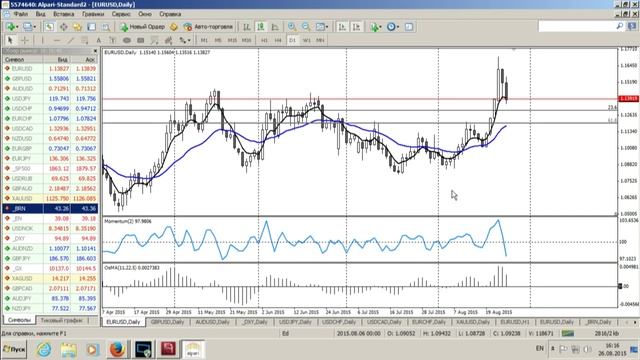Open the Market Watch panel icon
Viewport: 640px width, 360px height.
[x=49, y=27]
